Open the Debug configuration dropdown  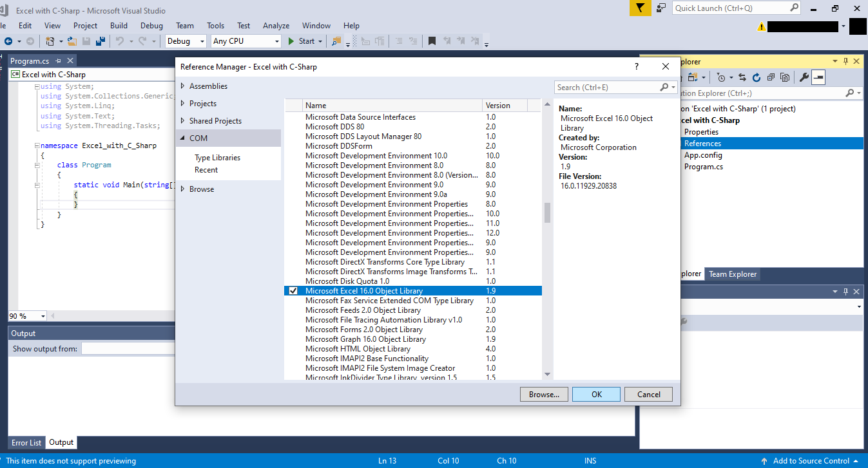tap(186, 41)
